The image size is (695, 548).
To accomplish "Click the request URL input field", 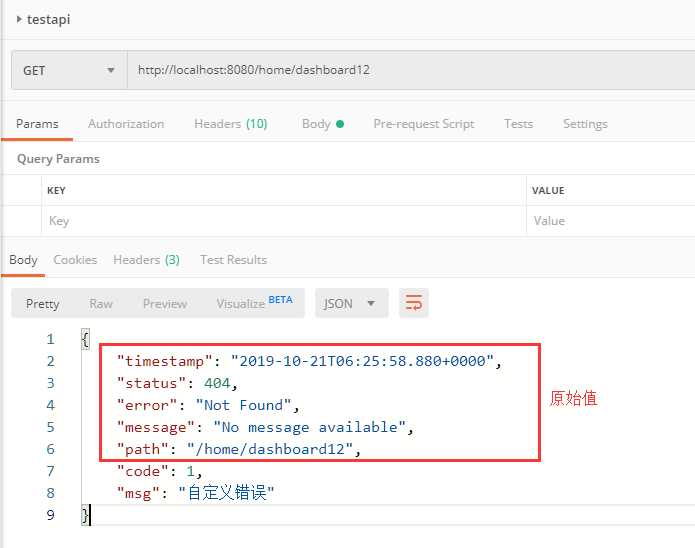I will [411, 70].
